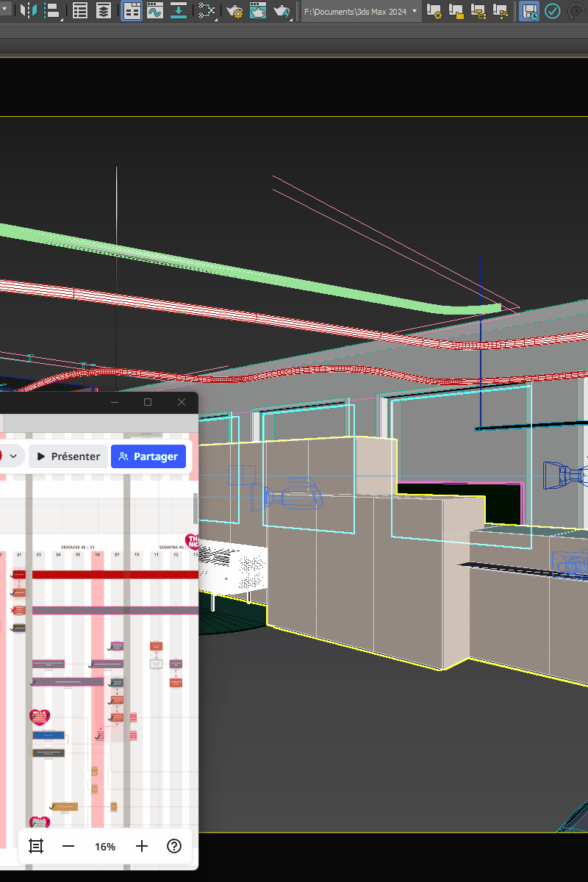Toggle the ribbon display
Viewport: 588px width, 882px height.
click(x=132, y=11)
